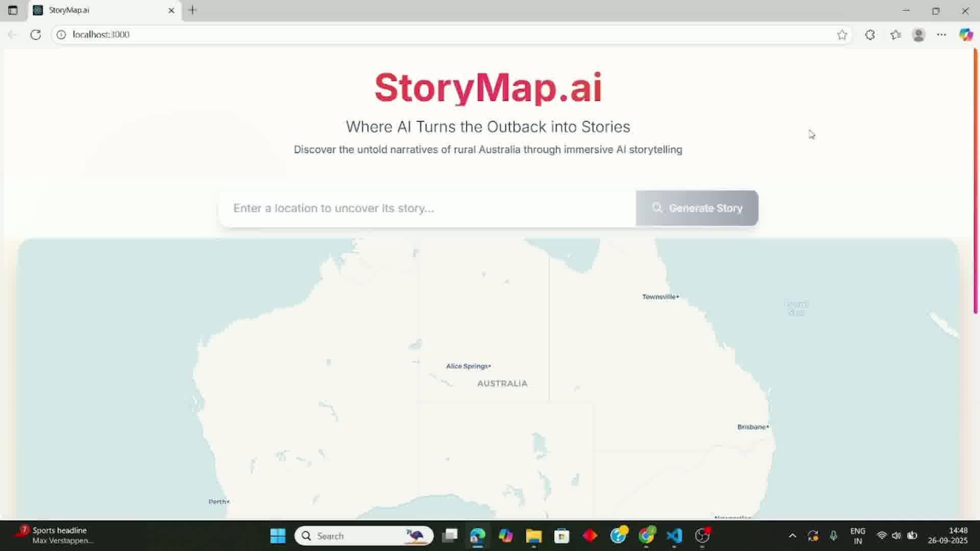The height and width of the screenshot is (551, 980).
Task: Click the Generate Story button
Action: [x=697, y=208]
